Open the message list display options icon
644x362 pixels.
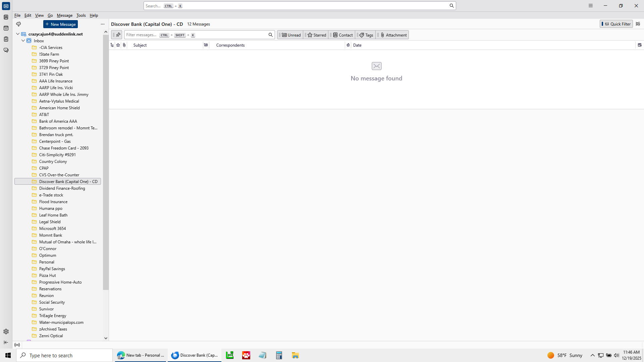coord(638,24)
